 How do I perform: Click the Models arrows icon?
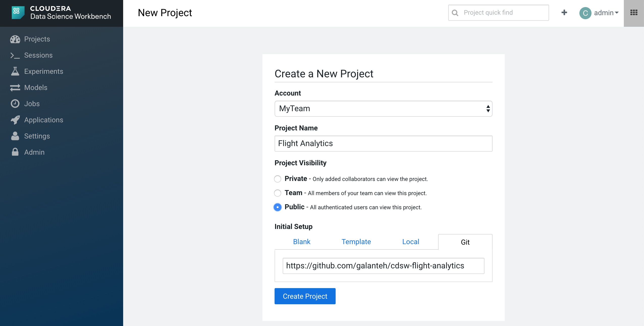click(15, 88)
